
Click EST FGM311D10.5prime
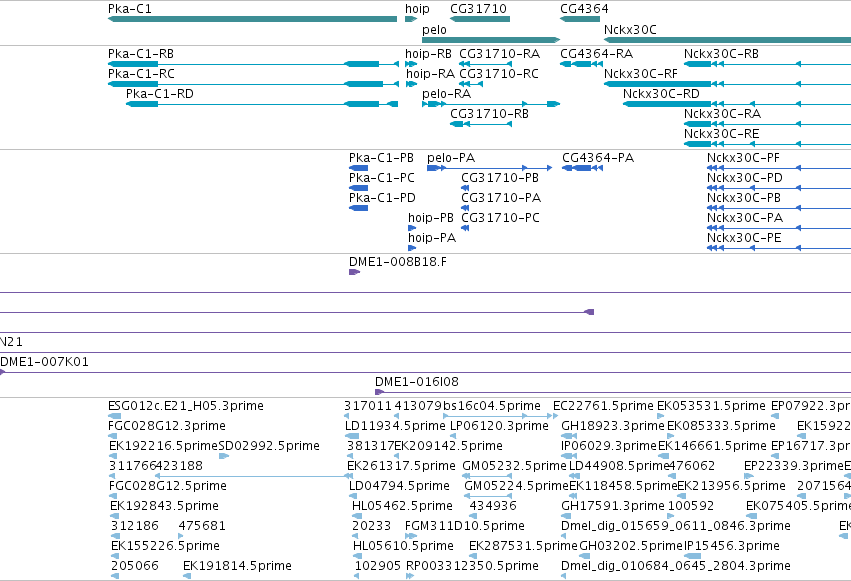click(x=465, y=526)
